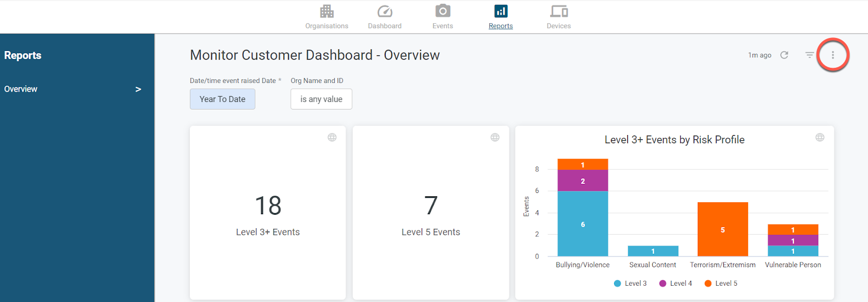Click the blue Level 3 Bullying/Violence bar segment
Screen dimensions: 868x302
(583, 223)
